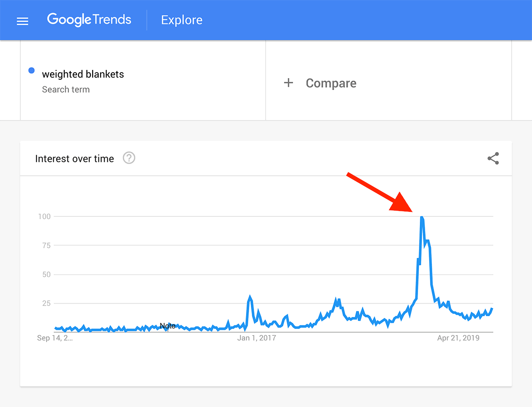Select the peak point at 100 on the chart
This screenshot has width=532, height=407.
421,217
